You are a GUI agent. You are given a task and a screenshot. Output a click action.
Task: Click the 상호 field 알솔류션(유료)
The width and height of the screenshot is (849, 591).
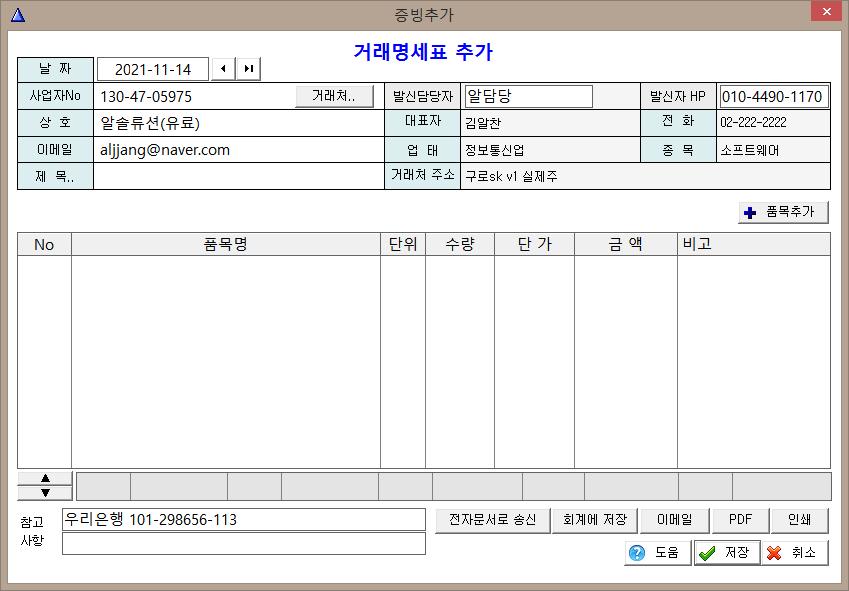(239, 123)
